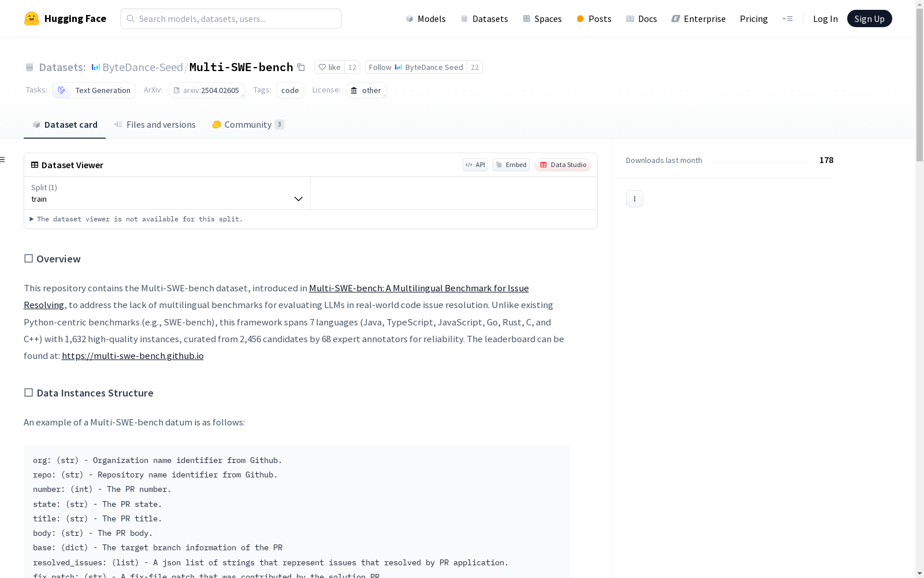Screen dimensions: 924x578
Task: Click the downloads last month trend line
Action: [x=761, y=162]
